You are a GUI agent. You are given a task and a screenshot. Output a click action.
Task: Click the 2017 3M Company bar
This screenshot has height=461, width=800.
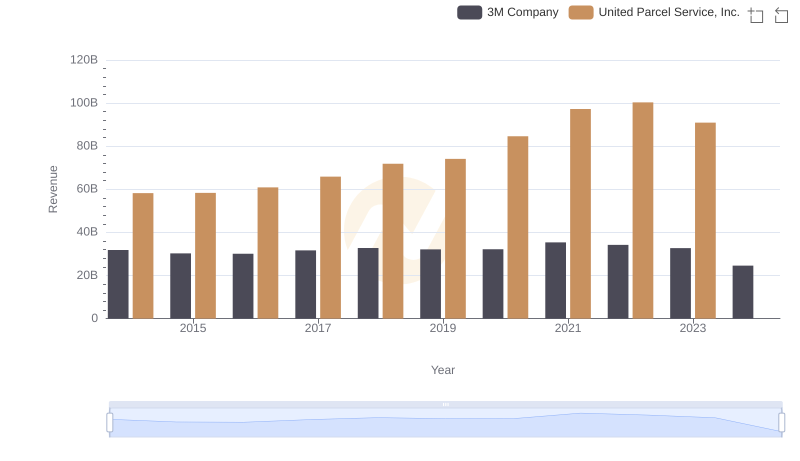click(x=306, y=284)
